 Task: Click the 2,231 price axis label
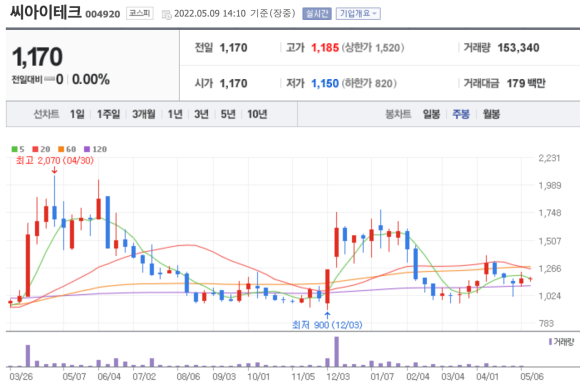pyautogui.click(x=550, y=158)
